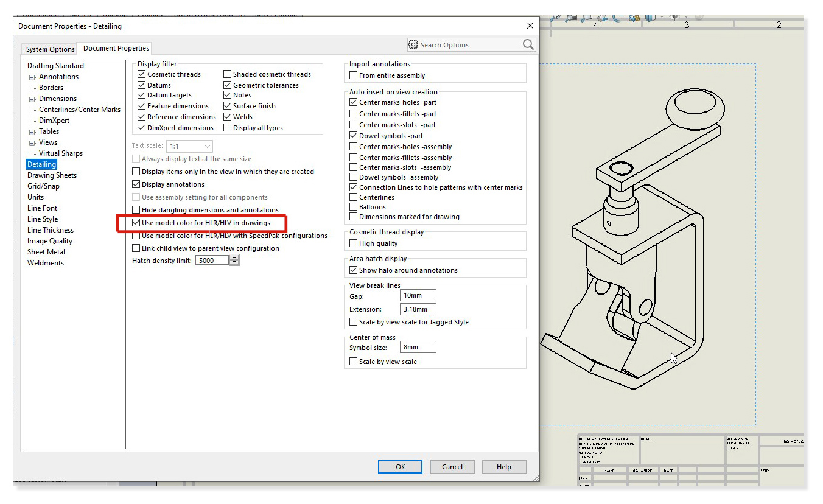Open the Section View tool
823x504 pixels.
(x=634, y=17)
